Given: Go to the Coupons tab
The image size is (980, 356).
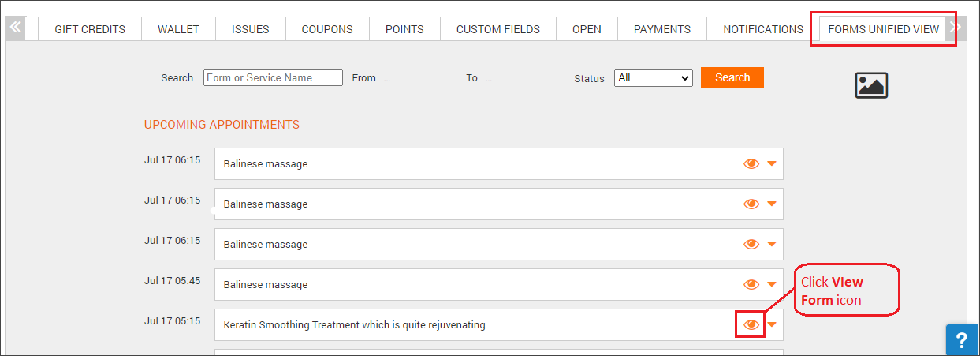Looking at the screenshot, I should pyautogui.click(x=327, y=29).
